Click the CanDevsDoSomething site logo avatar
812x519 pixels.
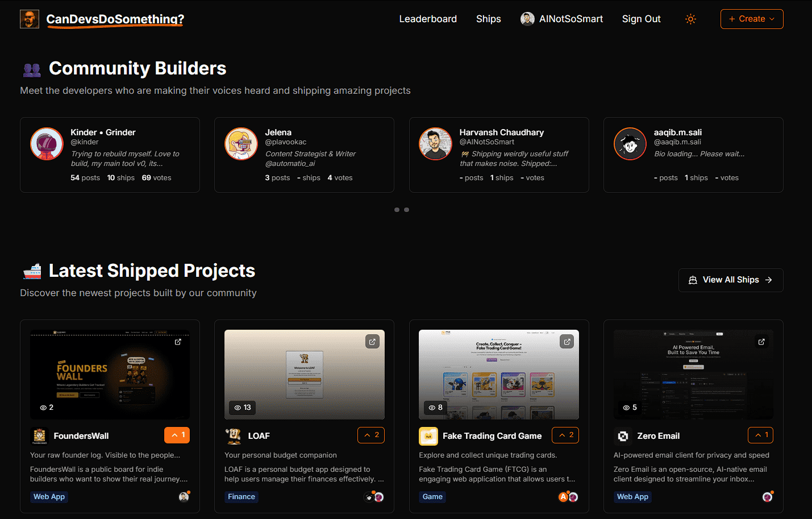tap(30, 19)
